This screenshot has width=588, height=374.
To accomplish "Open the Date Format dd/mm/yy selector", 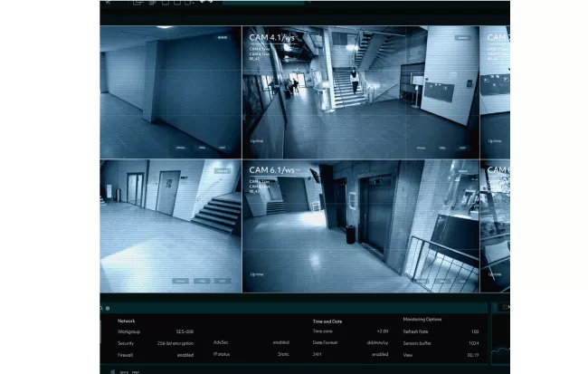I will pos(378,342).
